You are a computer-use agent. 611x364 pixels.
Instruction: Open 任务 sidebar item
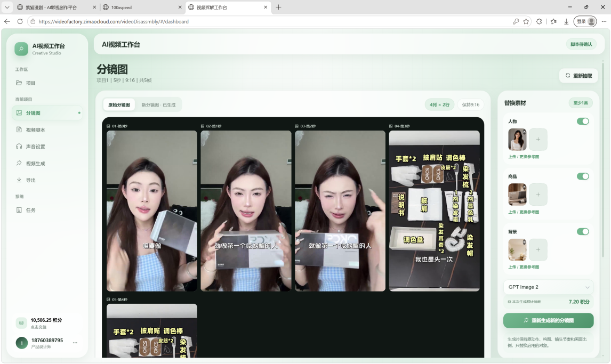[47, 210]
